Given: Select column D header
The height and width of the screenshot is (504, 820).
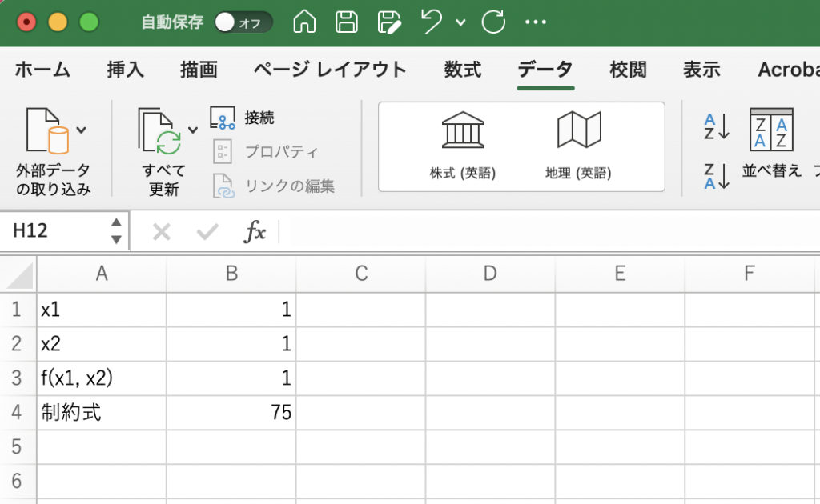Looking at the screenshot, I should [x=490, y=274].
